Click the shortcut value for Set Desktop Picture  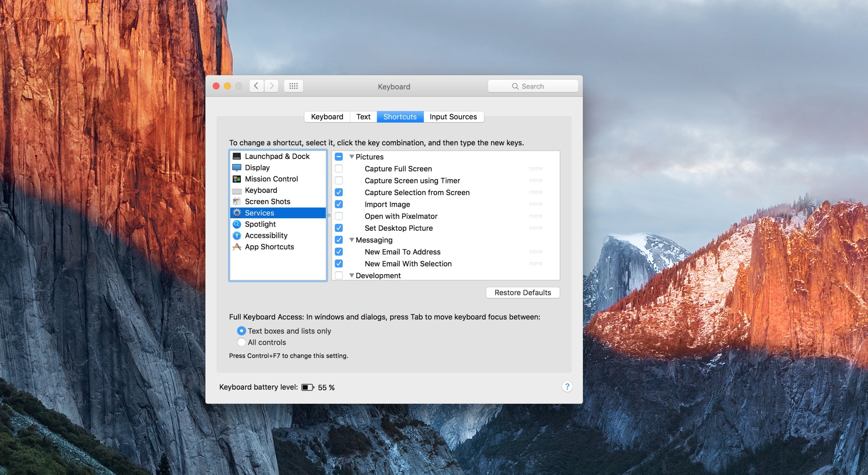tap(535, 228)
